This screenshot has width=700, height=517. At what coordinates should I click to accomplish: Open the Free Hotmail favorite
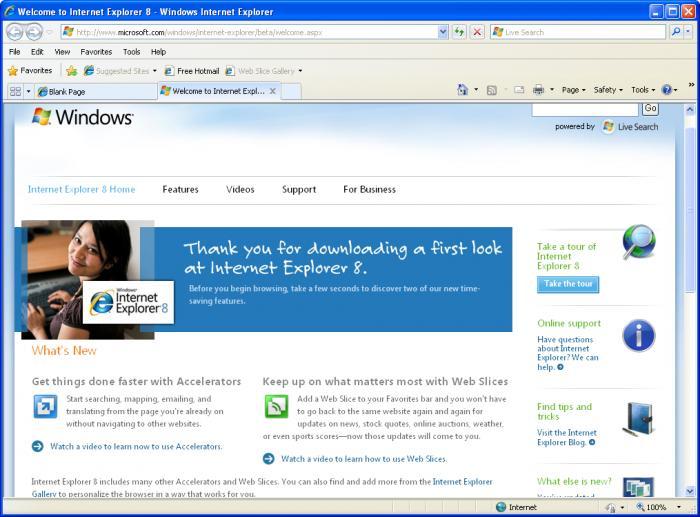[192, 71]
